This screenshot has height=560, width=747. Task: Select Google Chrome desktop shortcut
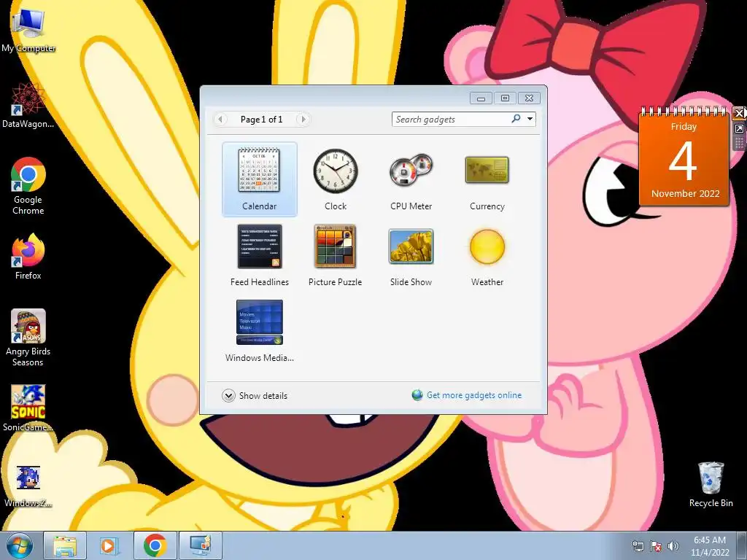click(x=28, y=186)
